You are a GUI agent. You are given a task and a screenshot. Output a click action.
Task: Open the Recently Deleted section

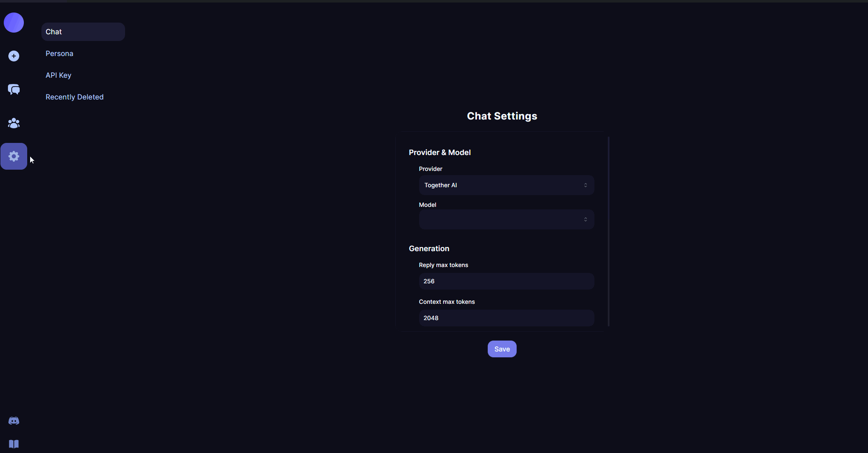74,97
